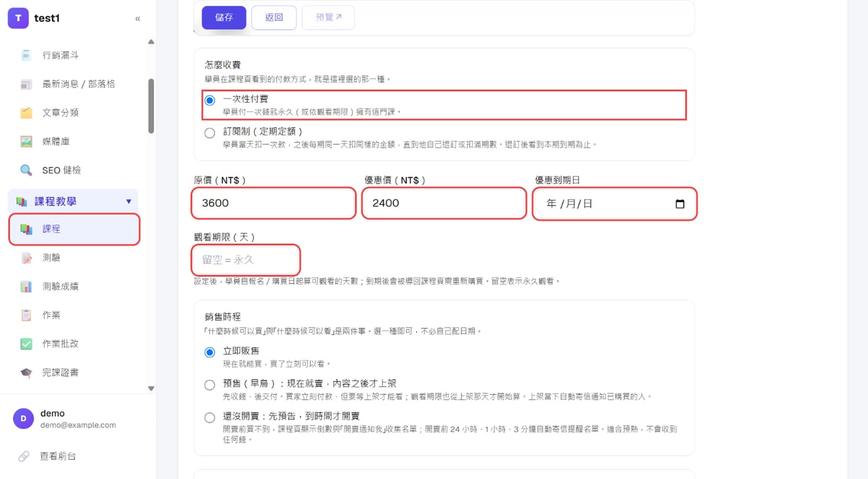Viewport: 868px width, 479px height.
Task: Choose 預售（早鳥）sales schedule
Action: pos(209,385)
